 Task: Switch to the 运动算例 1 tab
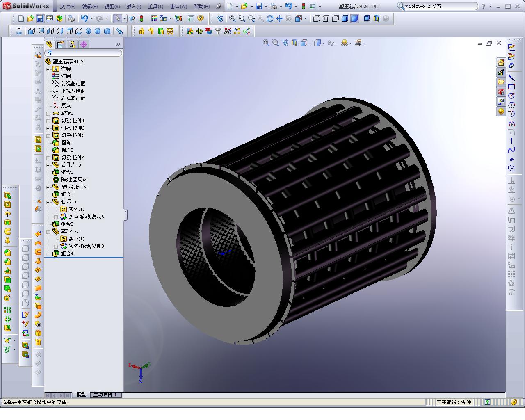[x=105, y=395]
